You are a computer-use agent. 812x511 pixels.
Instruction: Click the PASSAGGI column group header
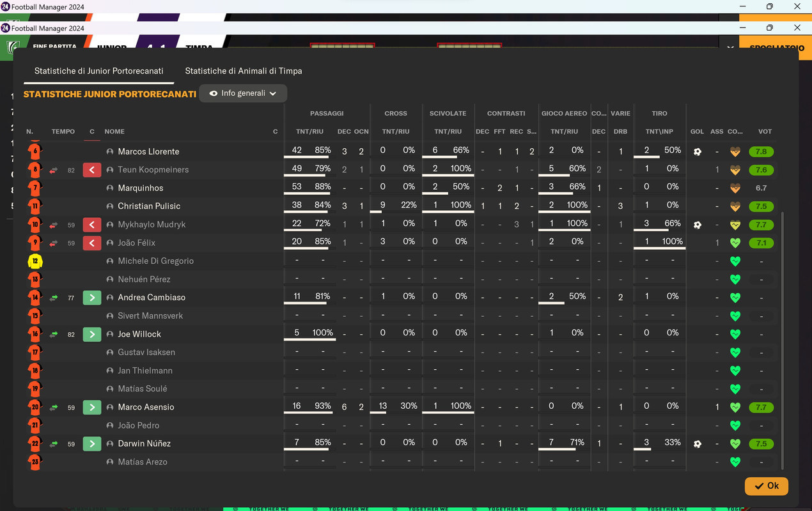pyautogui.click(x=327, y=113)
